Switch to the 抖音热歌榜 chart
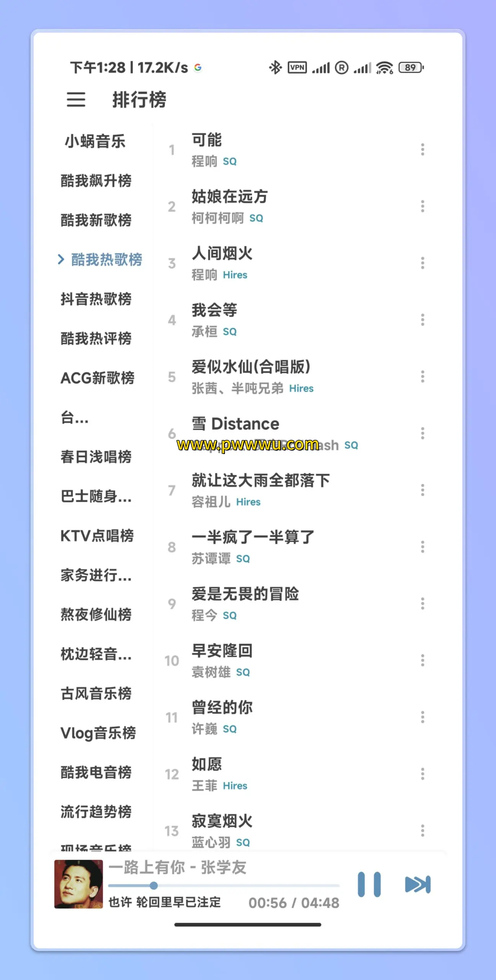 96,299
